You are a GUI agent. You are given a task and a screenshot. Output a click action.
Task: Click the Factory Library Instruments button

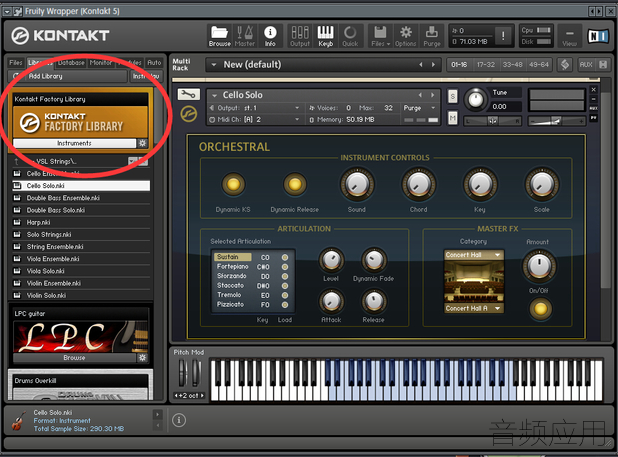74,143
